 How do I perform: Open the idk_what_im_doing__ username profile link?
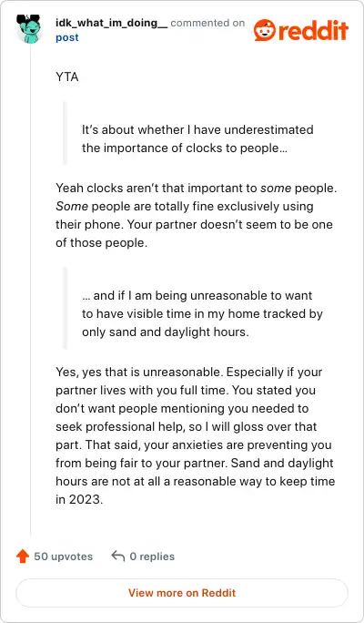coord(112,23)
